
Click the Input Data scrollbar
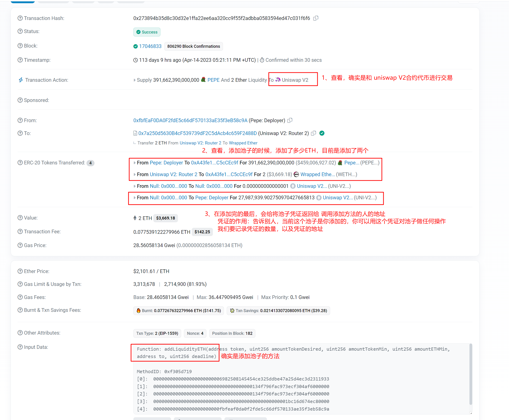(471, 374)
